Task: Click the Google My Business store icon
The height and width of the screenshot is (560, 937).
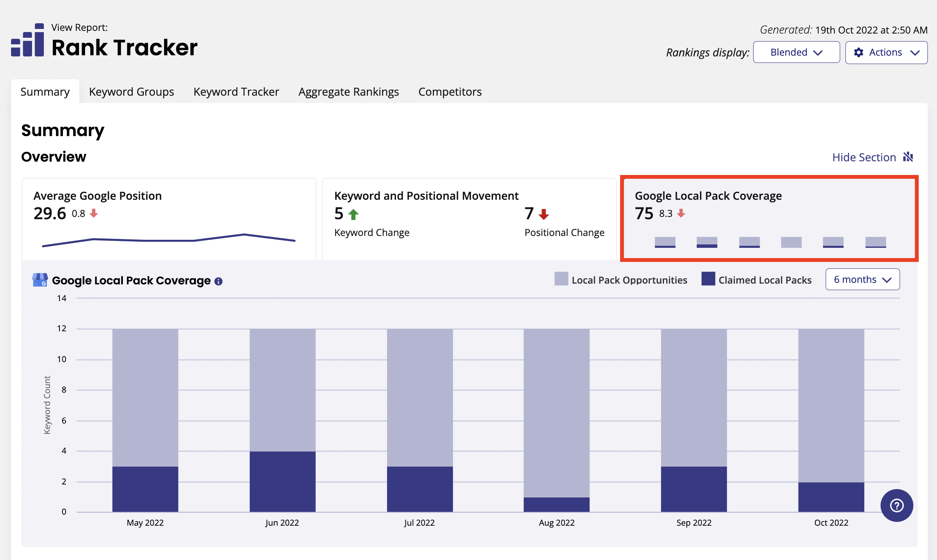Action: [40, 280]
